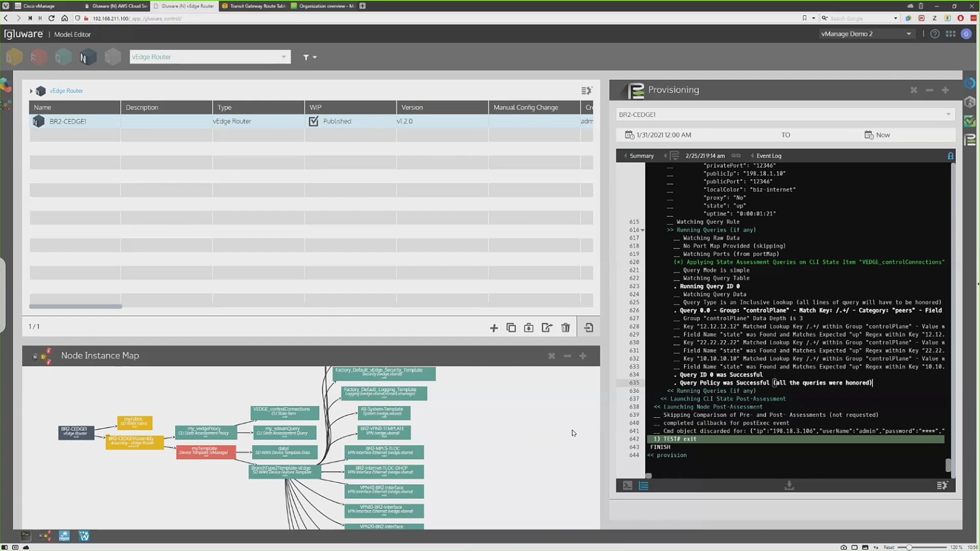Click the download log icon in Provisioning
980x551 pixels.
(x=789, y=485)
